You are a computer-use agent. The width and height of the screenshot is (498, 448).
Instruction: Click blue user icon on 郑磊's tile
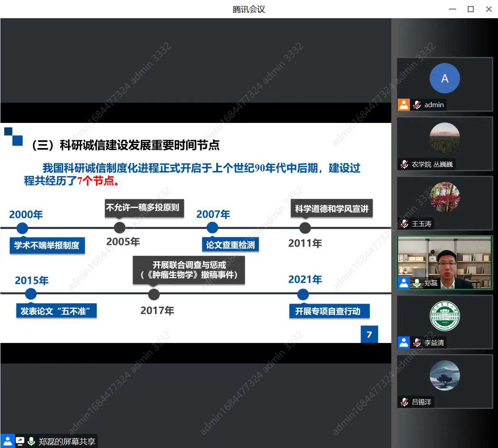404,283
